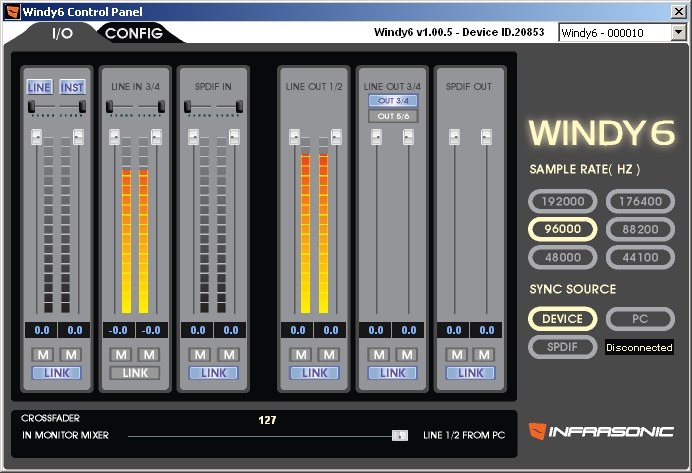Mute left channel of SPDIF OUT
692x473 pixels.
pyautogui.click(x=457, y=355)
